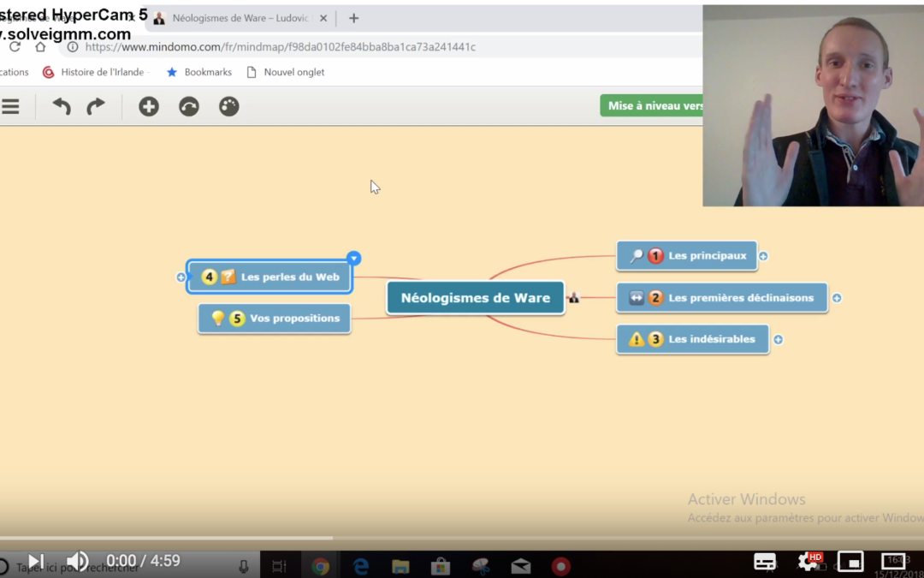Switch to miniplayer mode

(850, 562)
